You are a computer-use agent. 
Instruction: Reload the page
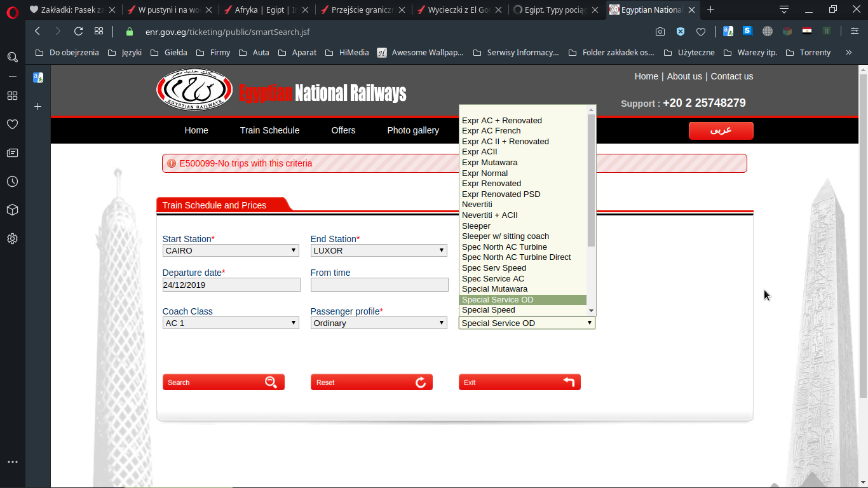[78, 31]
